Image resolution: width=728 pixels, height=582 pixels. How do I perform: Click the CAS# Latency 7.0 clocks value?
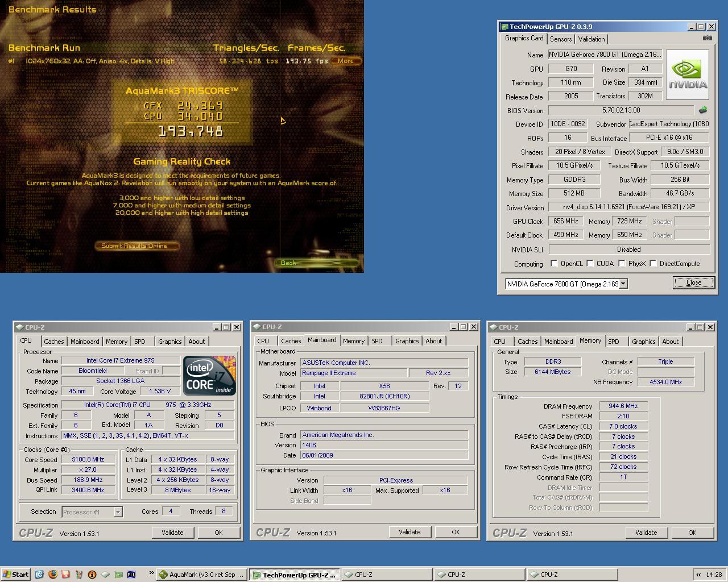point(623,426)
